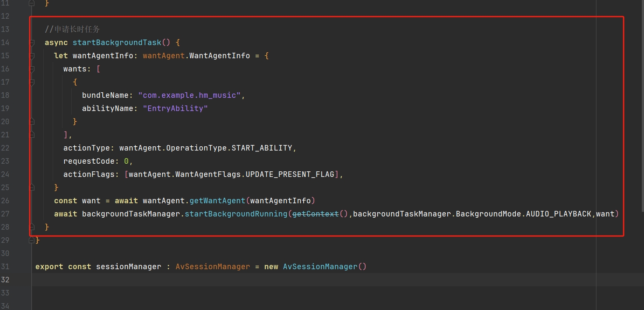Viewport: 644px width, 310px height.
Task: Click the fold end marker at line 28
Action: pos(32,227)
